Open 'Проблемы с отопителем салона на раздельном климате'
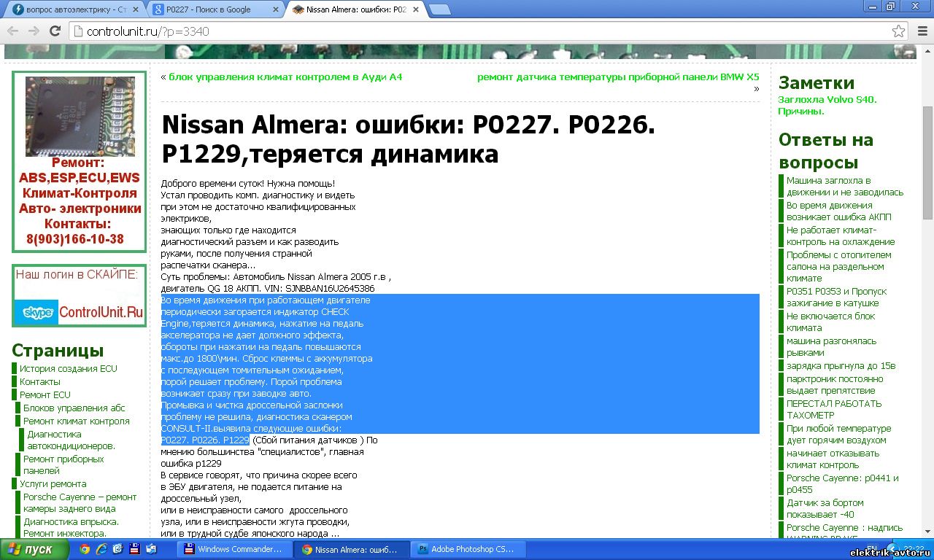Screen dimensions: 934x560 [839, 266]
